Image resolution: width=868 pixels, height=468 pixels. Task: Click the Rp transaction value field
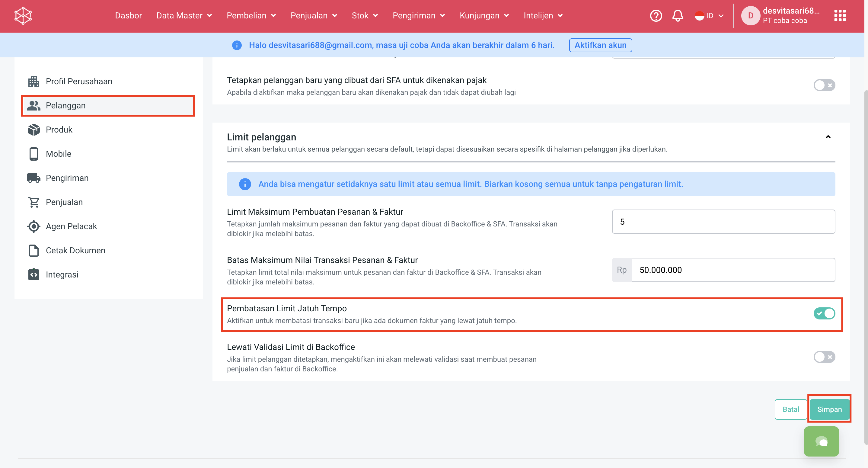(733, 270)
